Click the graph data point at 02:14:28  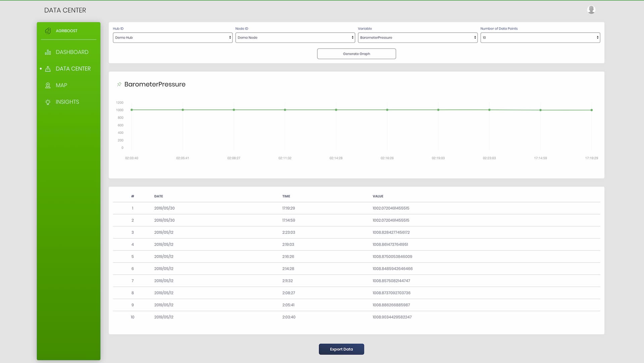coord(336,110)
